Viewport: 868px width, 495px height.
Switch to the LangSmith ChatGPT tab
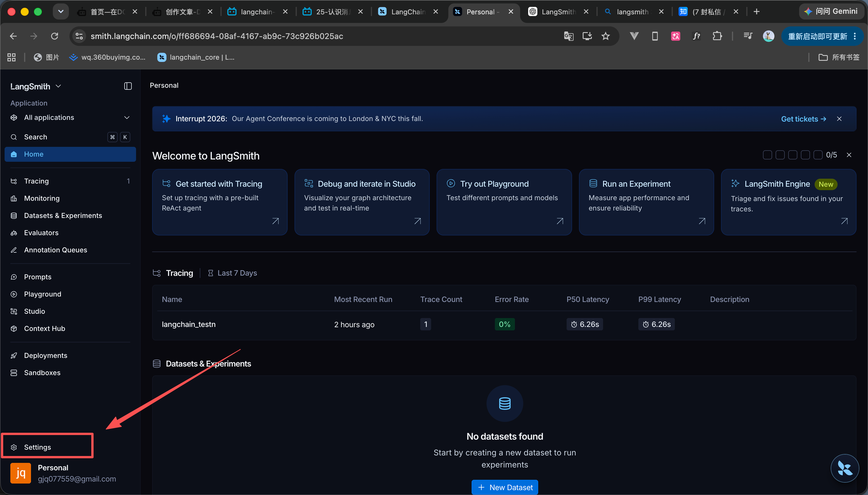[x=558, y=11]
